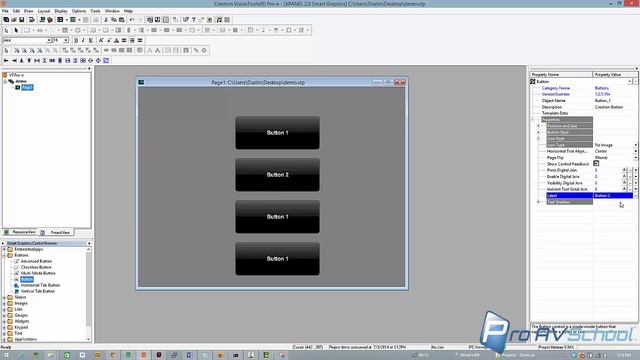Click the last icon in alignment toolbar
The image size is (640, 360).
[106, 60]
